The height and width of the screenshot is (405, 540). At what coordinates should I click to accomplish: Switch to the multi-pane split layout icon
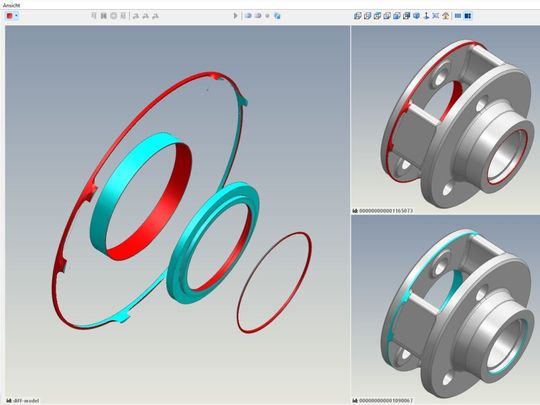tap(468, 16)
